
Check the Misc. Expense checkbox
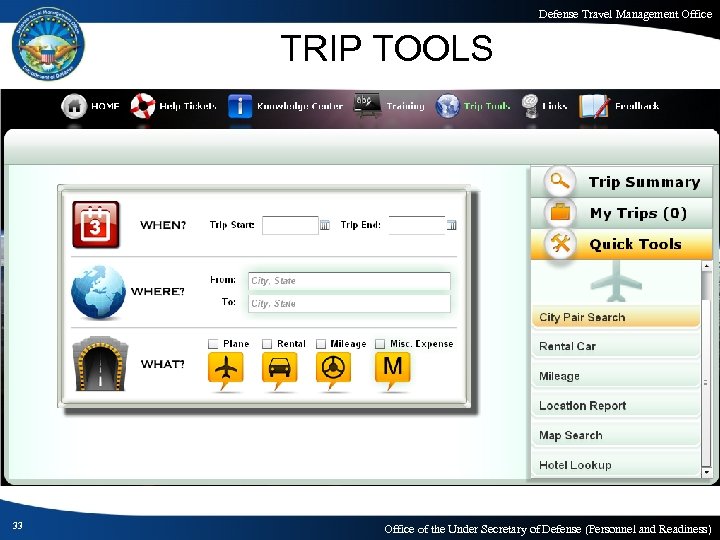click(x=380, y=344)
